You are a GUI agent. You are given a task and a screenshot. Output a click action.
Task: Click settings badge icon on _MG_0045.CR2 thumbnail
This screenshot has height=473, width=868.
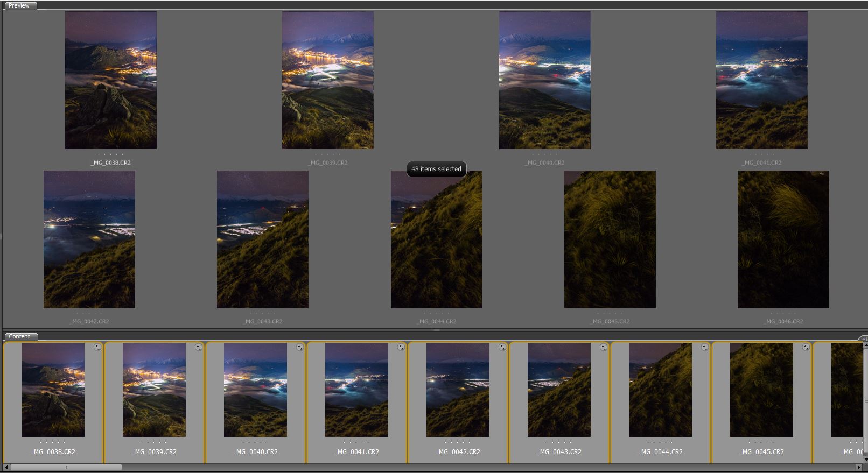806,348
